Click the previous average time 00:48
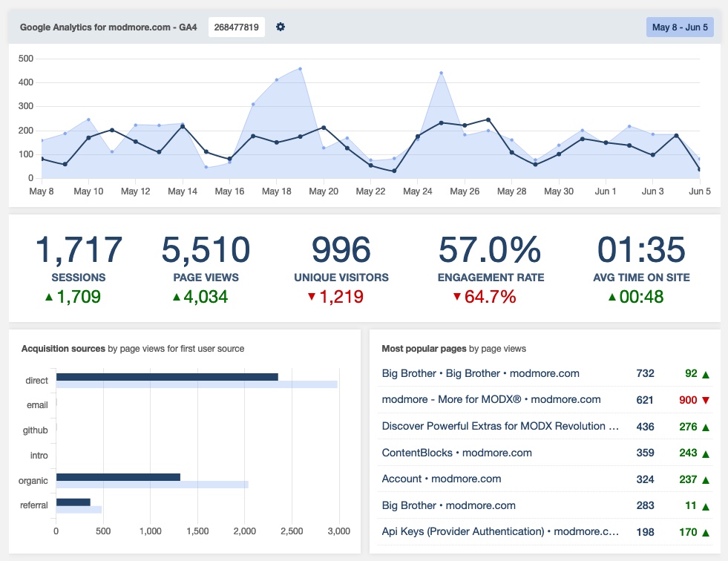The image size is (728, 561). tap(641, 297)
